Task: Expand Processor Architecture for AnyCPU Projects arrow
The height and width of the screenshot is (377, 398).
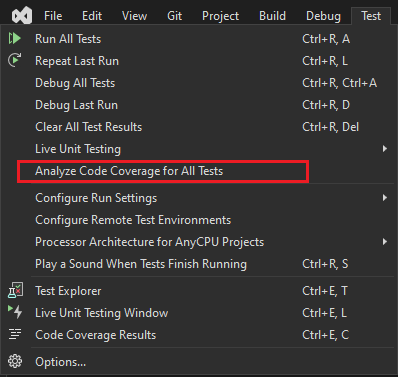Action: pos(385,242)
